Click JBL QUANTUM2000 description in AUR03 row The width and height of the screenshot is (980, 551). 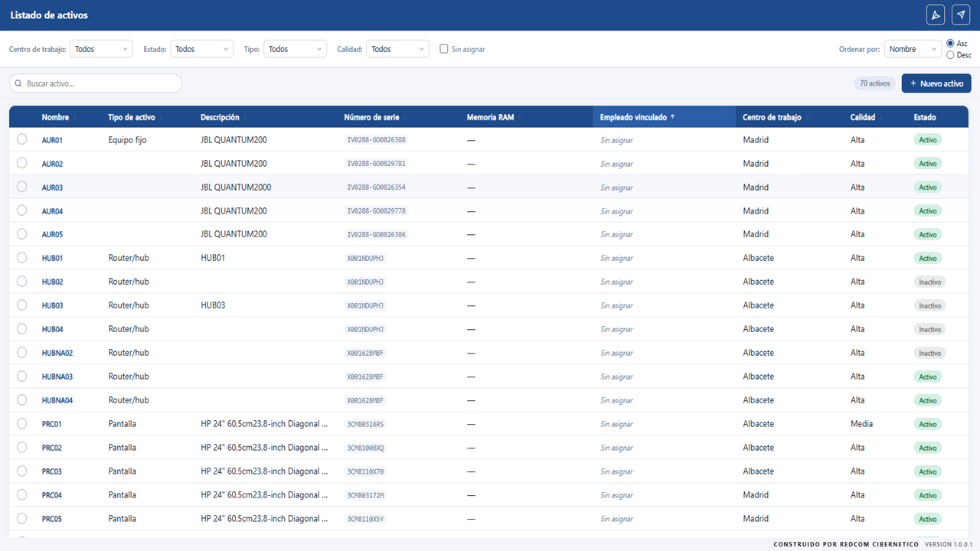coord(236,187)
